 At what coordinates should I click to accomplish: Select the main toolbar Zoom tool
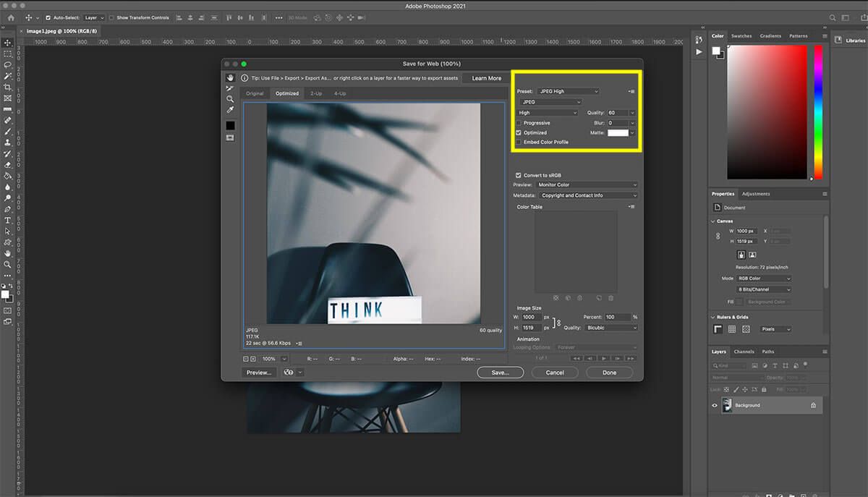[x=7, y=265]
